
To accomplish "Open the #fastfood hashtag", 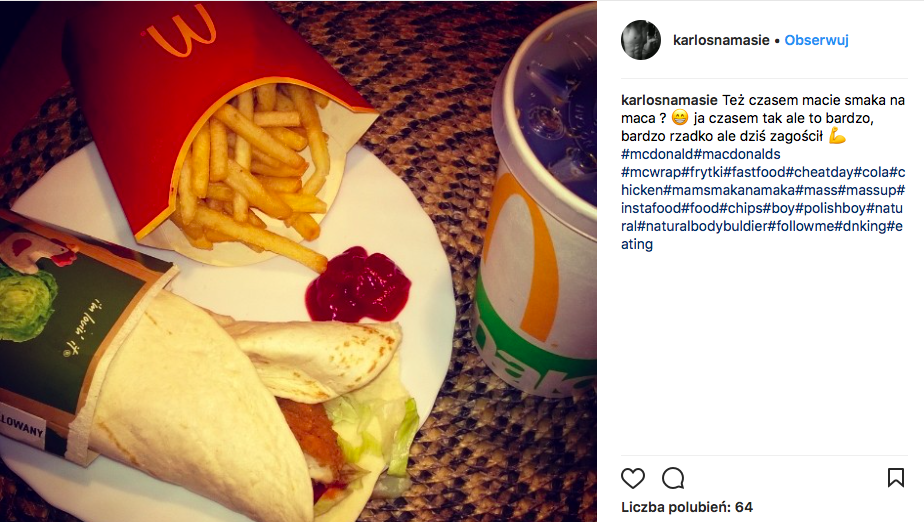I will click(x=755, y=172).
